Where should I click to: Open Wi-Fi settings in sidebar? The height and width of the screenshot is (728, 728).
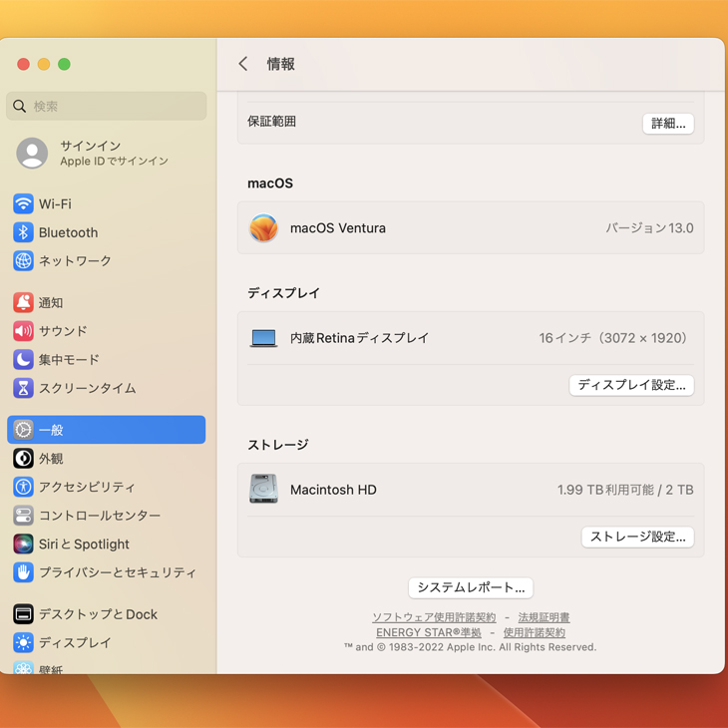pyautogui.click(x=55, y=204)
